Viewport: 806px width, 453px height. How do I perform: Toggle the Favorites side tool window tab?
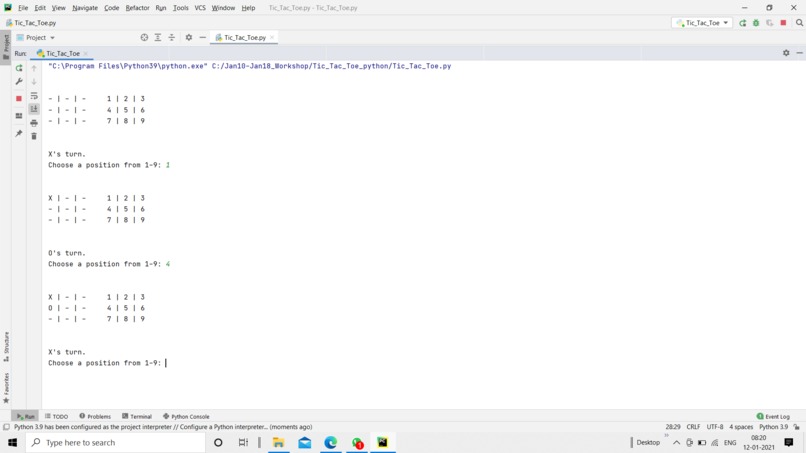click(6, 388)
